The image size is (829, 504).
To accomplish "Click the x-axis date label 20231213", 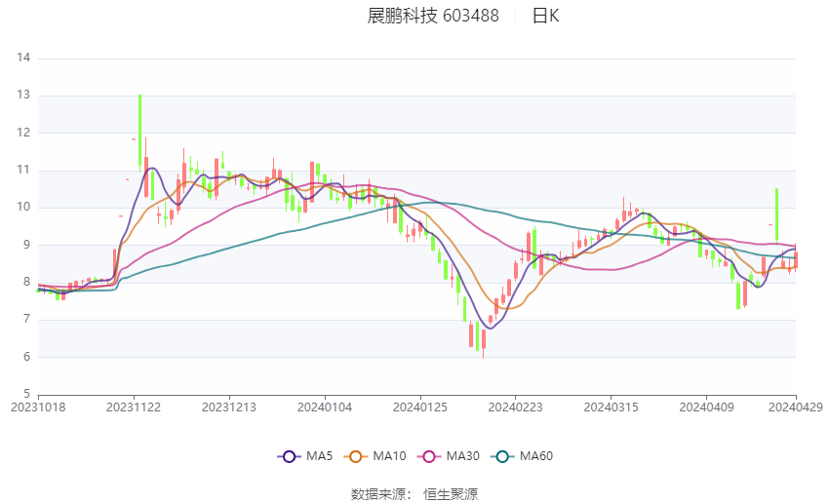I will pyautogui.click(x=229, y=407).
